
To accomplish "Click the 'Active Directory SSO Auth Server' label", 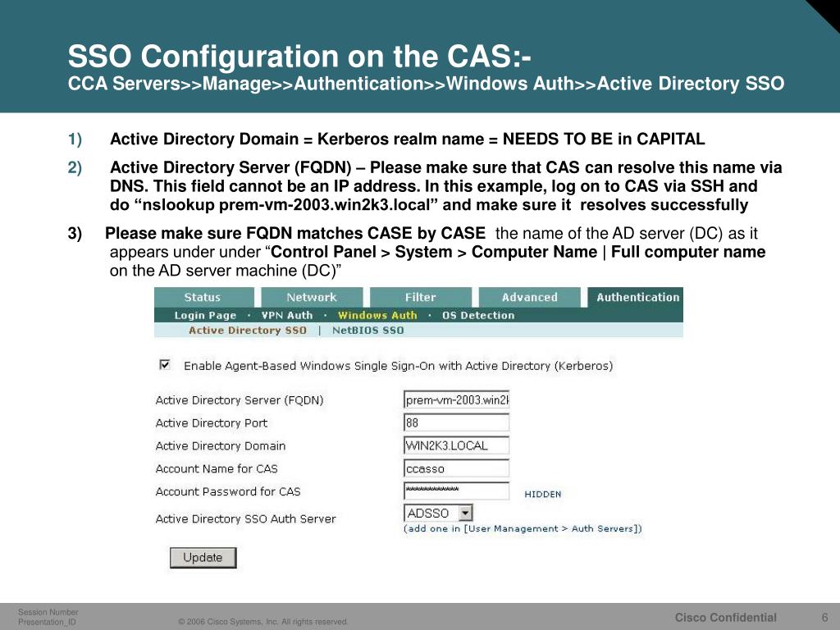I will [245, 518].
